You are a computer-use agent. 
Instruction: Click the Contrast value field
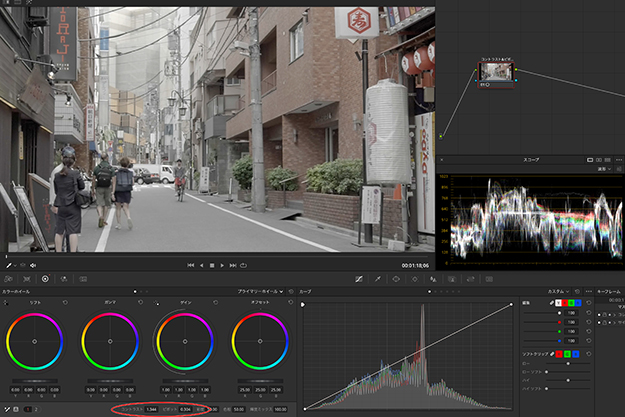[x=152, y=410]
